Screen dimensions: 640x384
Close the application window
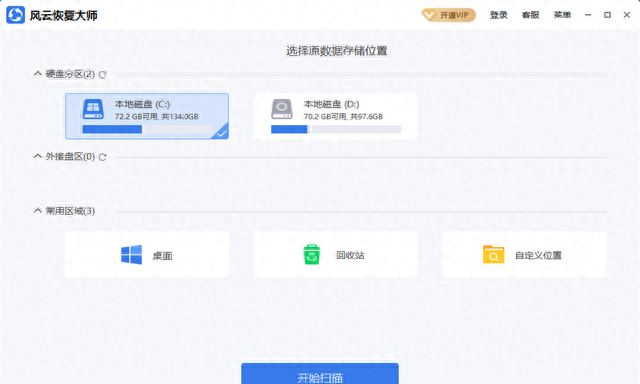(x=627, y=15)
